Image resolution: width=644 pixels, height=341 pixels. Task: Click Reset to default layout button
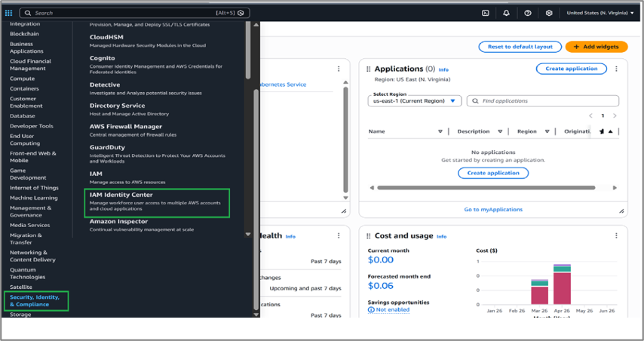tap(520, 47)
